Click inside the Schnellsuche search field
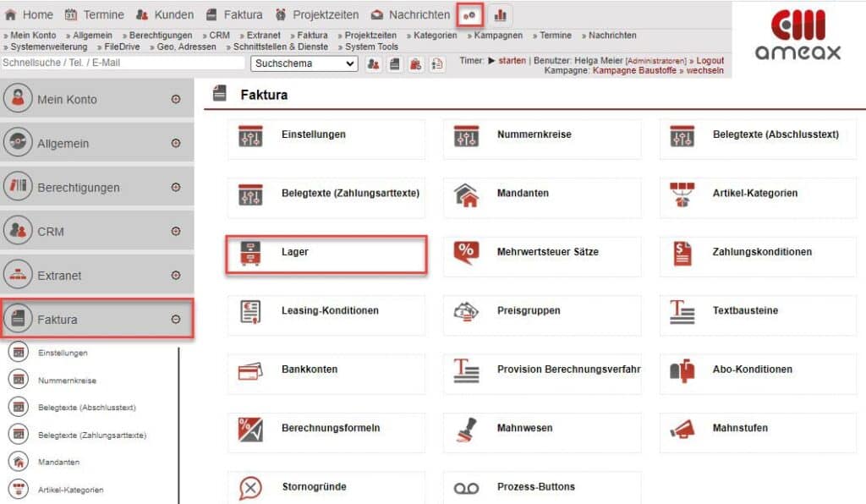866x504 pixels. pyautogui.click(x=118, y=63)
